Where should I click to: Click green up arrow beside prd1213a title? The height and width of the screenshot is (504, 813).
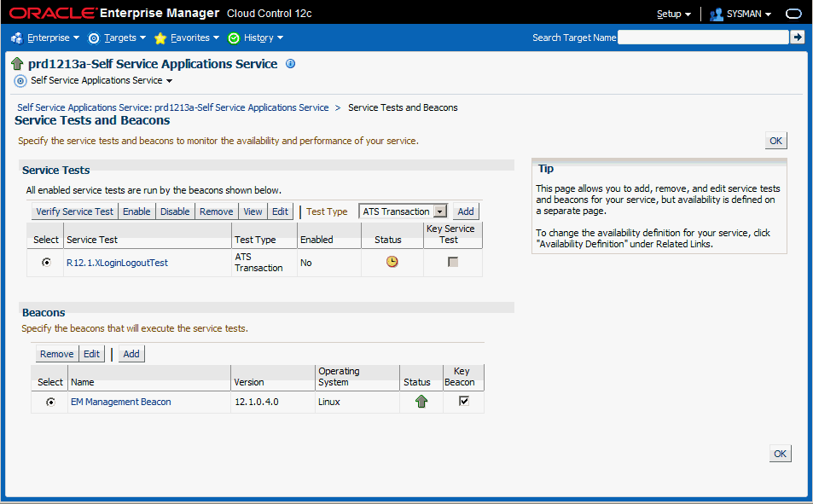pyautogui.click(x=17, y=64)
